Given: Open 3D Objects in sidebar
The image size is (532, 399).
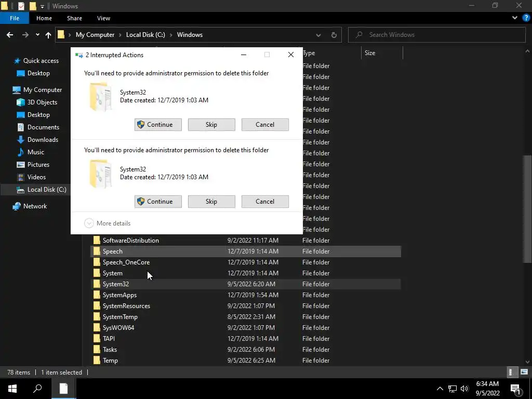Looking at the screenshot, I should [x=42, y=102].
